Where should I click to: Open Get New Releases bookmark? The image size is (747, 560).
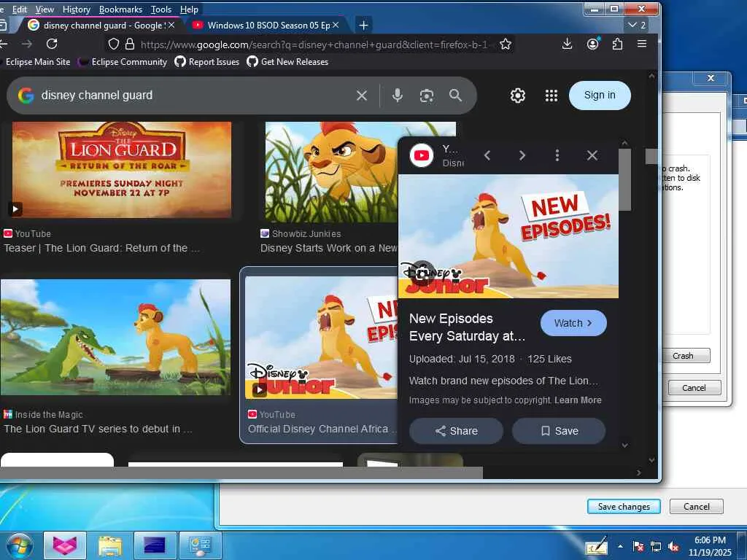[x=287, y=62]
